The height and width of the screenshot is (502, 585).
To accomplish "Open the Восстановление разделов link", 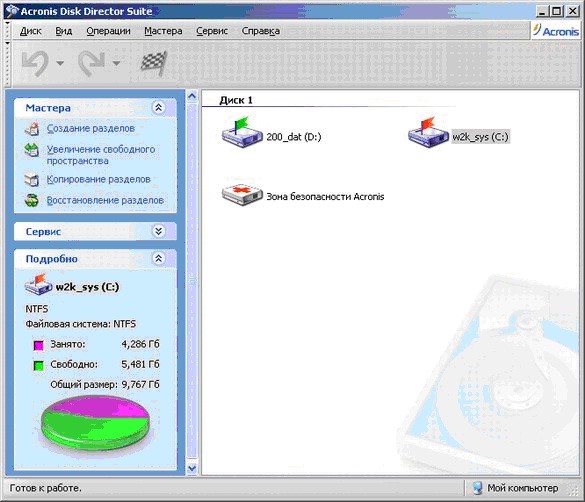I will [105, 200].
